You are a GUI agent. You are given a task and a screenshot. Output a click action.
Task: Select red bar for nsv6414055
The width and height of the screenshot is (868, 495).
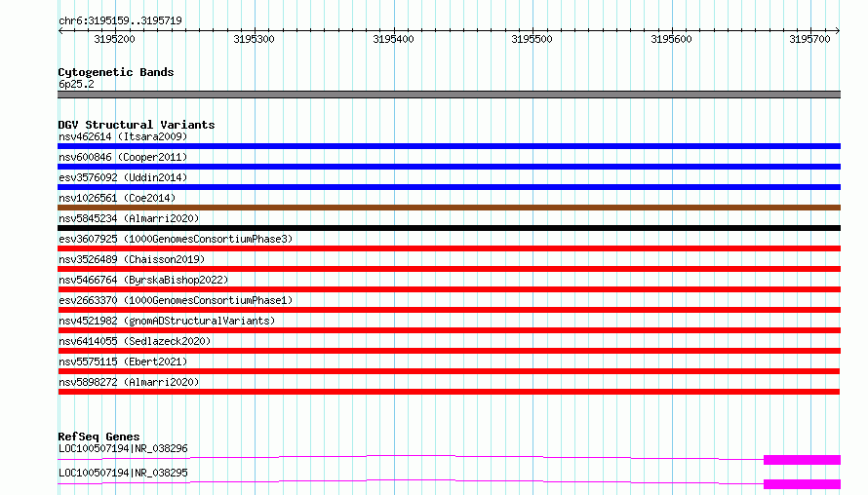[x=449, y=351]
